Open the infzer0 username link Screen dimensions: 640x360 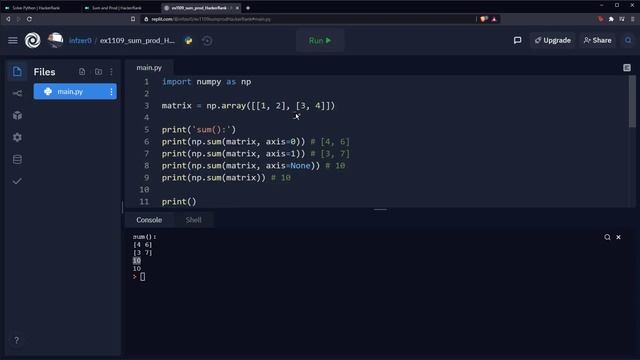(80, 40)
